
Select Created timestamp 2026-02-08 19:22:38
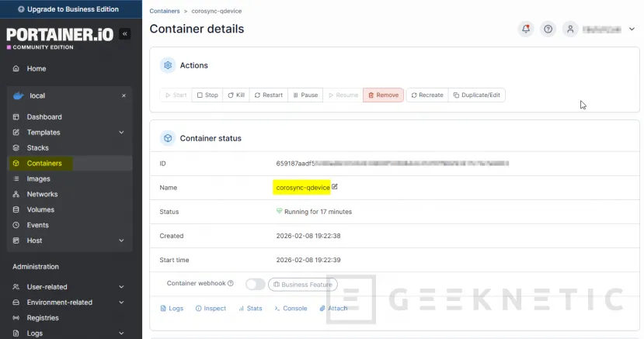[x=308, y=236]
